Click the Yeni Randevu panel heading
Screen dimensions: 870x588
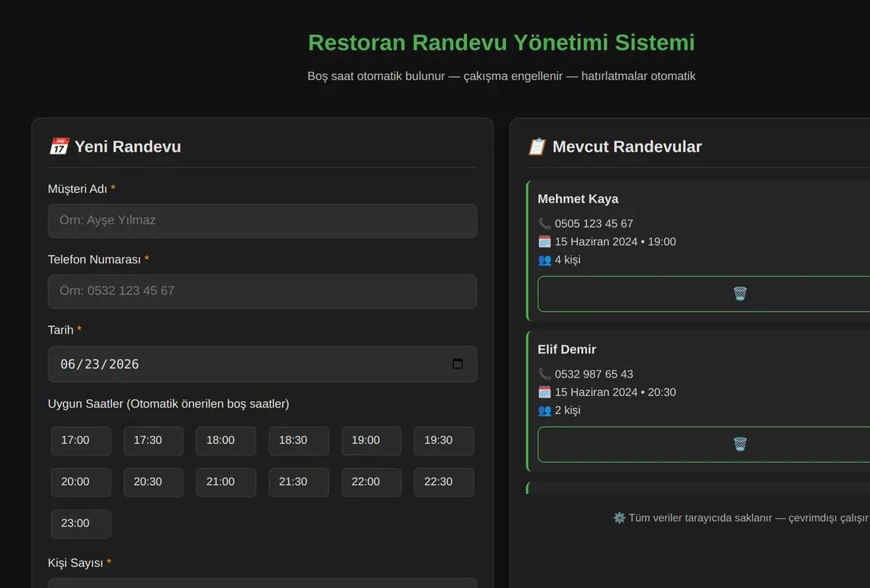point(115,146)
